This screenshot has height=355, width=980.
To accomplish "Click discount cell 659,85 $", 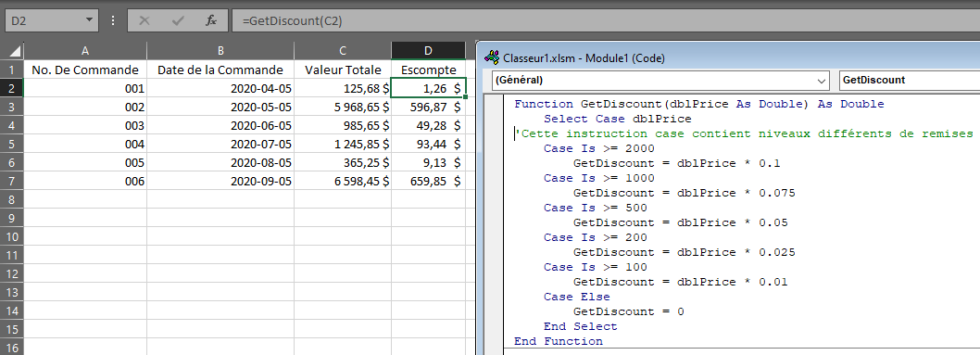I will pos(428,182).
